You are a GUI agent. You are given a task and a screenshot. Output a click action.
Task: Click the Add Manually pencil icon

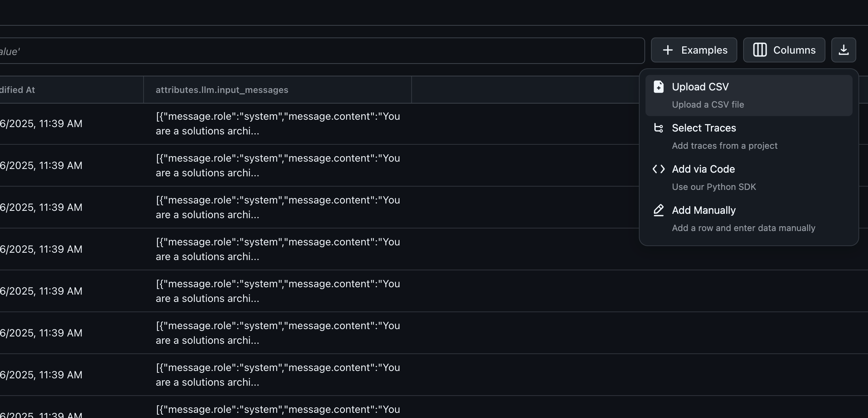coord(659,210)
